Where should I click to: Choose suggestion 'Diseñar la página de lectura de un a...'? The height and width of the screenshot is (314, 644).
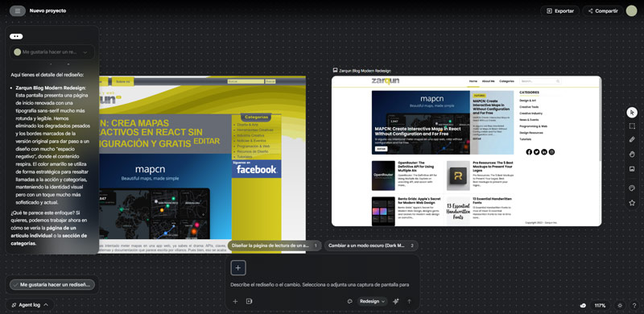[275, 246]
